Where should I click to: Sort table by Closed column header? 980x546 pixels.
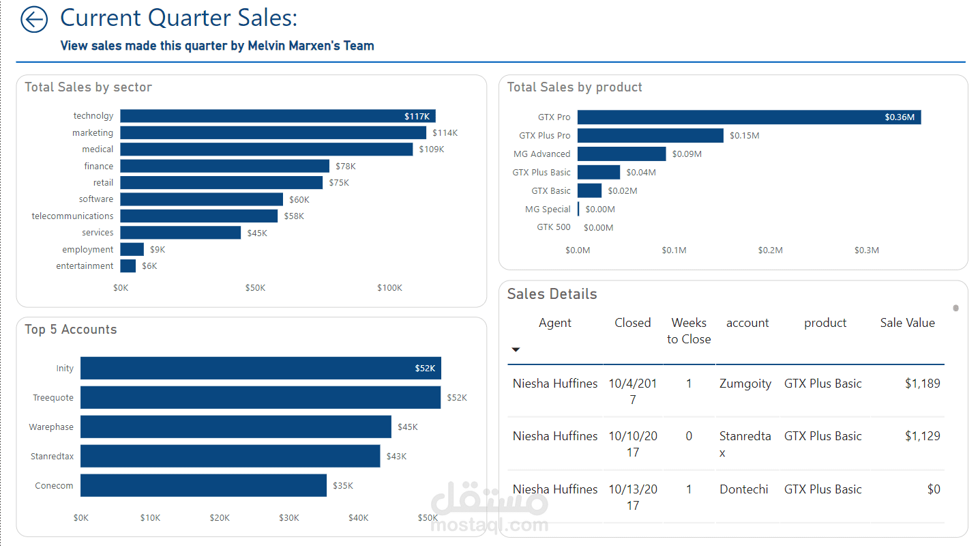tap(632, 323)
